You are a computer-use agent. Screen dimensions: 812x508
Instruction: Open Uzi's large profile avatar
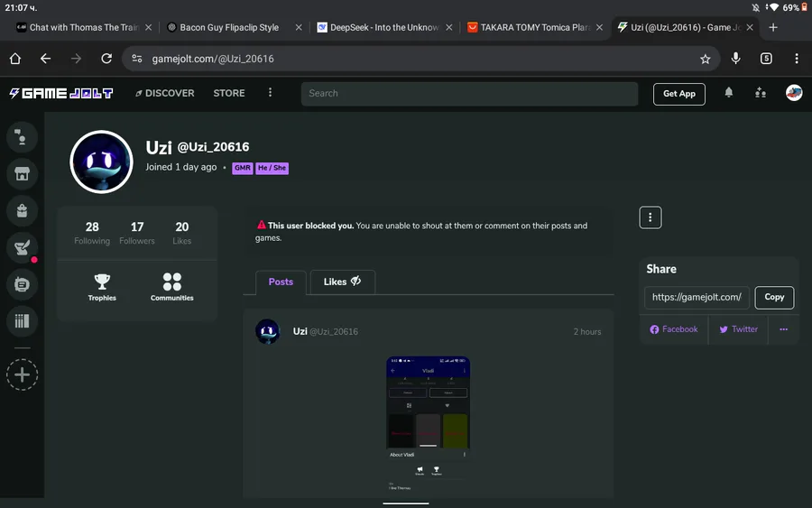(x=101, y=162)
